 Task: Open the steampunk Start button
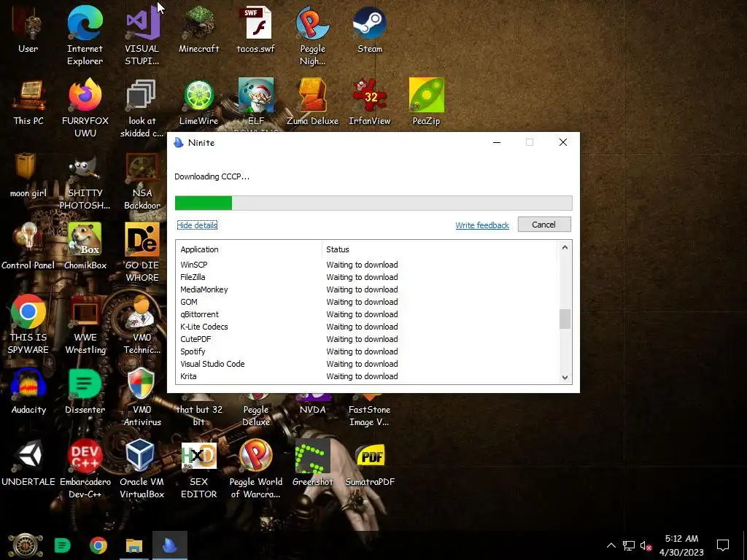[26, 545]
